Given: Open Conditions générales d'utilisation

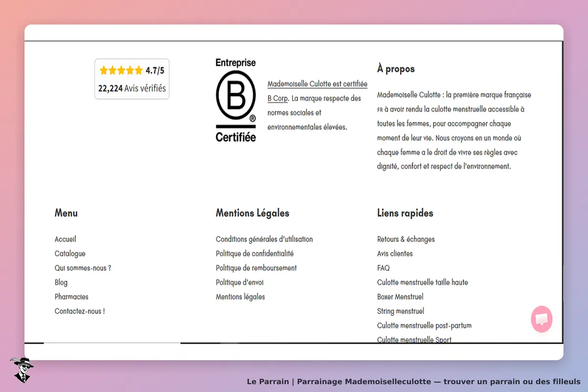Looking at the screenshot, I should tap(264, 239).
